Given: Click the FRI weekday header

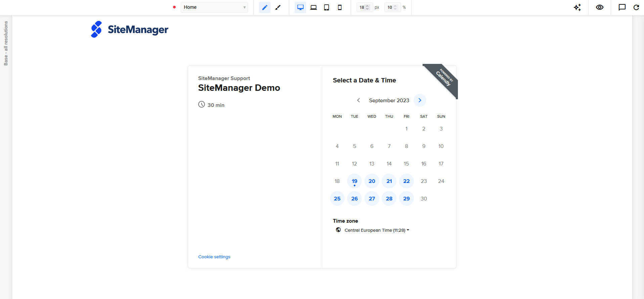Looking at the screenshot, I should point(406,116).
